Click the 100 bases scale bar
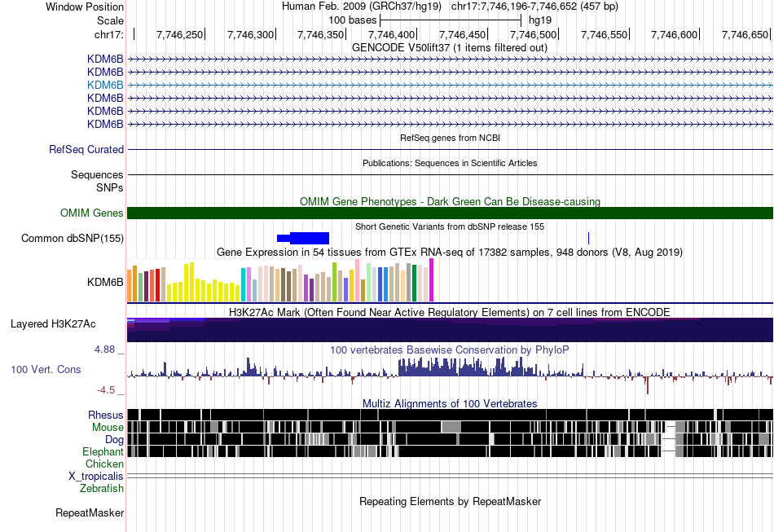 451,20
